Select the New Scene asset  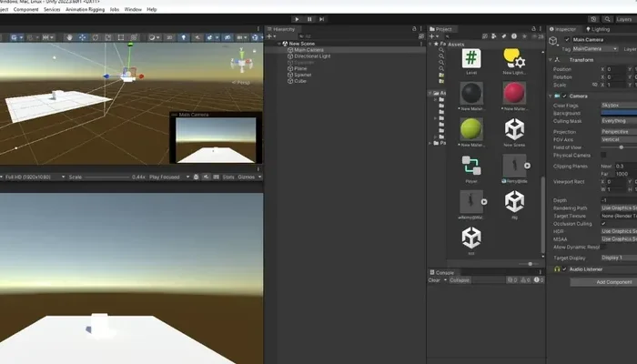click(x=514, y=133)
